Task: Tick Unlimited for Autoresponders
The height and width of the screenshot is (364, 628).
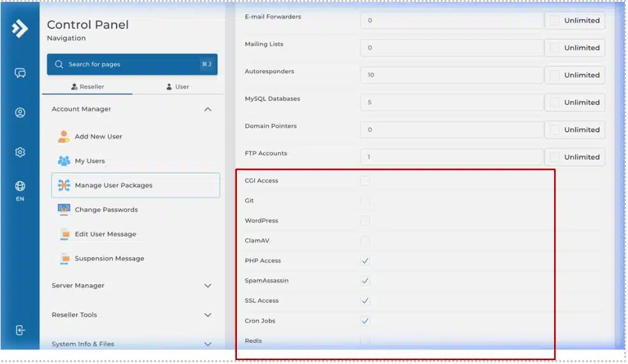Action: 554,75
